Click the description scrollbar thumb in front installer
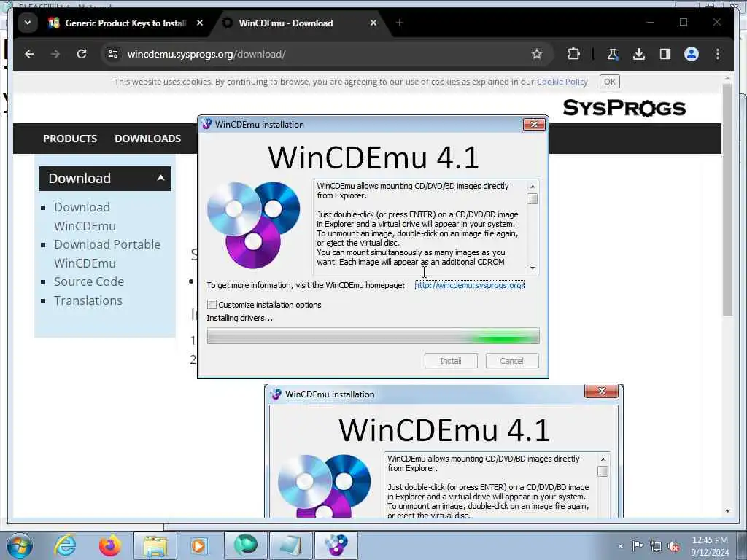The image size is (747, 560). point(533,198)
